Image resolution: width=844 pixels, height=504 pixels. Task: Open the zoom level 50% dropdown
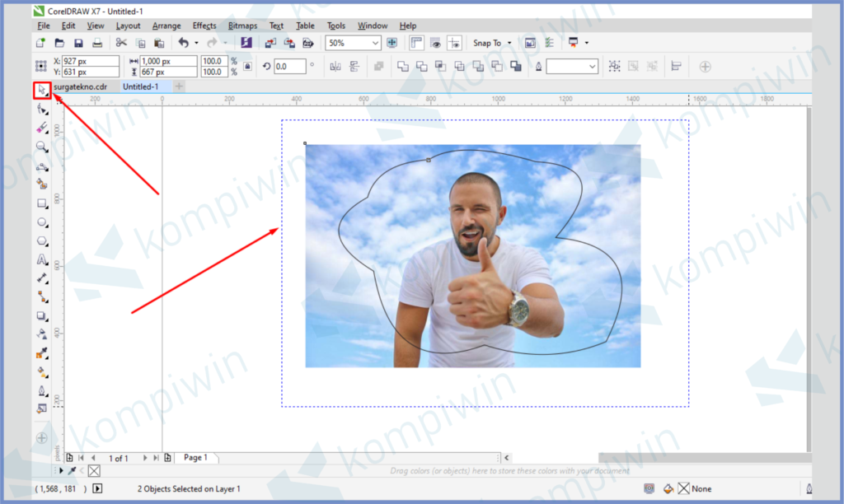(x=354, y=43)
